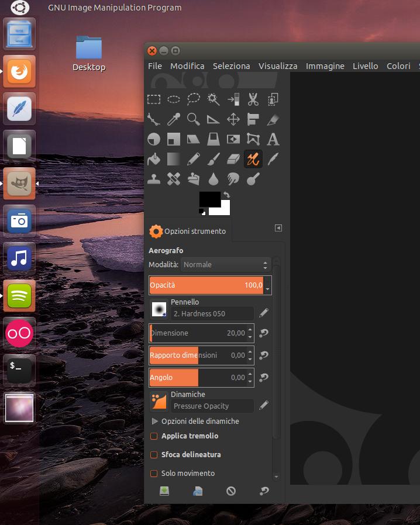The height and width of the screenshot is (525, 420).
Task: Select the Scissors Select tool
Action: coord(253,99)
